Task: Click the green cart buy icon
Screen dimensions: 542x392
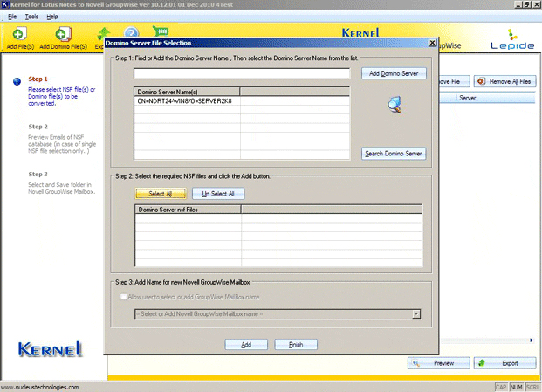Action: [x=161, y=31]
